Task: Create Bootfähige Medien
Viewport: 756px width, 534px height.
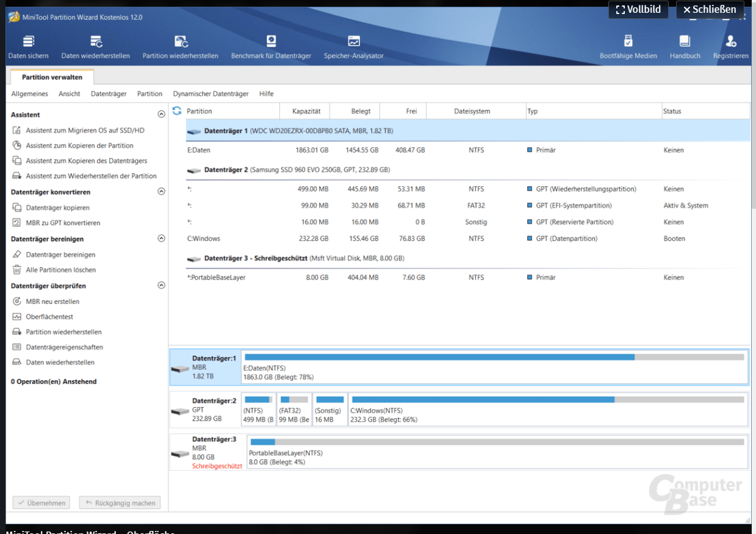Action: [x=628, y=48]
